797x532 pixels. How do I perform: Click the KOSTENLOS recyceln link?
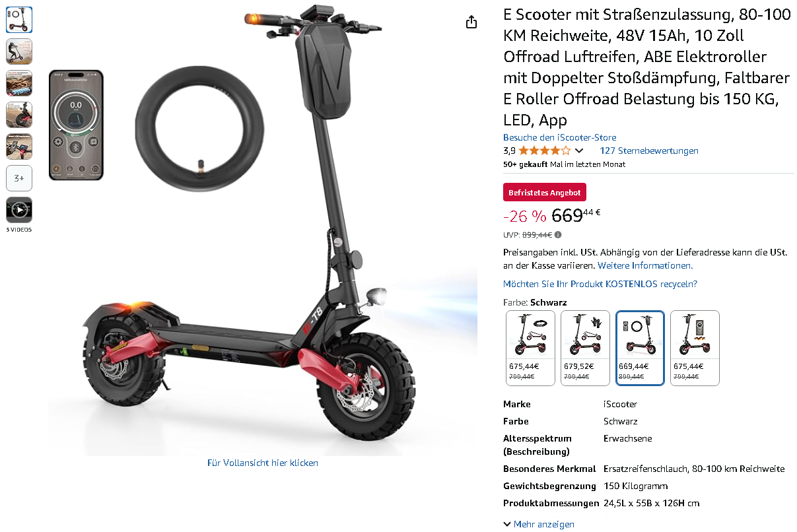[600, 284]
